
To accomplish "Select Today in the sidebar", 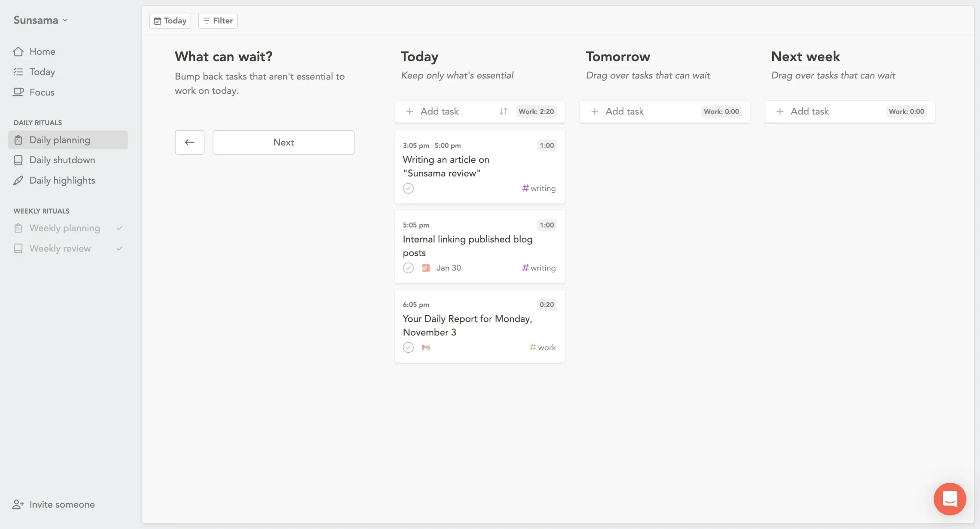I will pyautogui.click(x=42, y=72).
